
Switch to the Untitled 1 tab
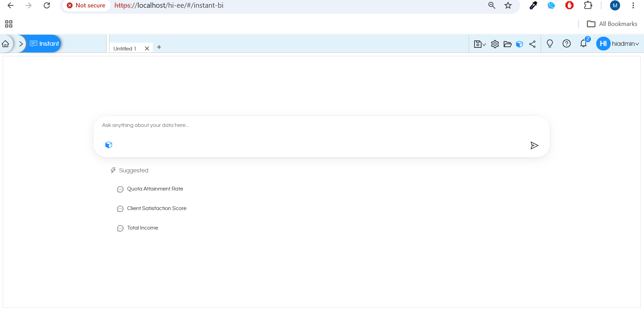(125, 48)
